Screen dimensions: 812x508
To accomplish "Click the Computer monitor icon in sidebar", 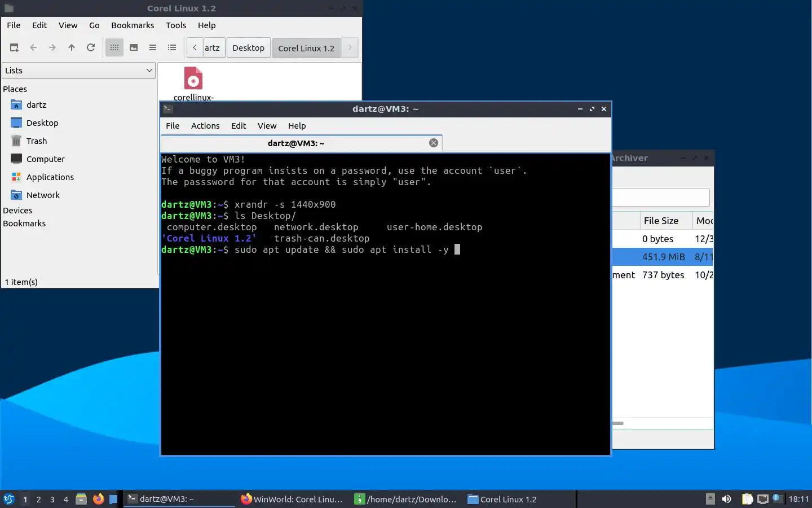I will [16, 159].
